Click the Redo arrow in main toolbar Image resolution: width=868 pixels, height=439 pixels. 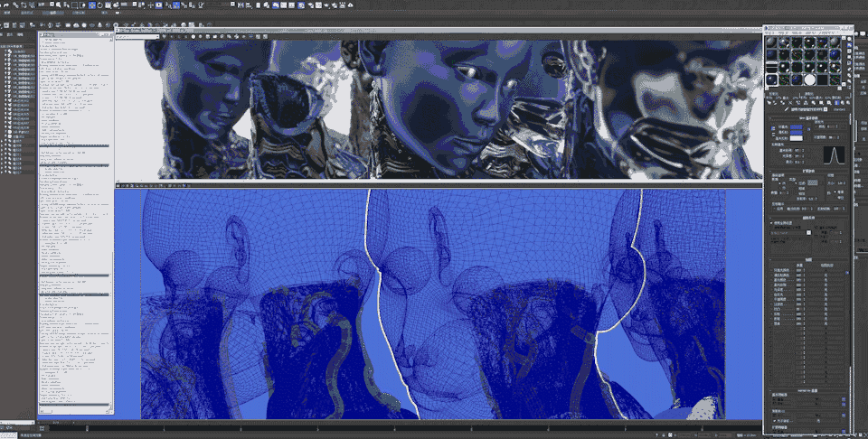(x=5, y=5)
